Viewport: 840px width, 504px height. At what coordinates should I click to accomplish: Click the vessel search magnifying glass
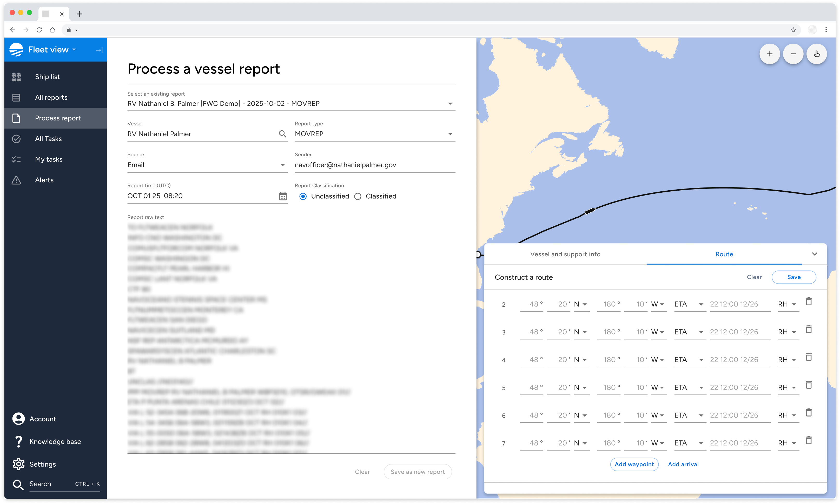(x=282, y=134)
